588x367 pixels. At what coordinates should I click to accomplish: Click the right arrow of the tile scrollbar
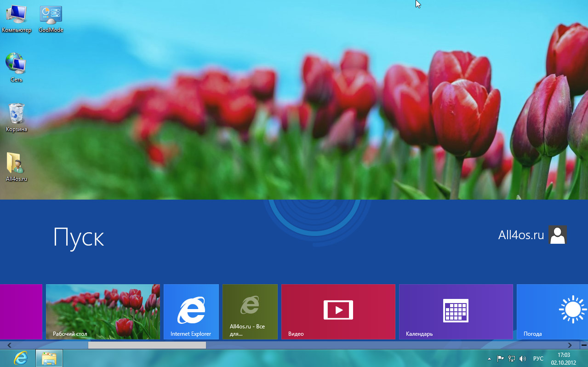[x=570, y=345]
